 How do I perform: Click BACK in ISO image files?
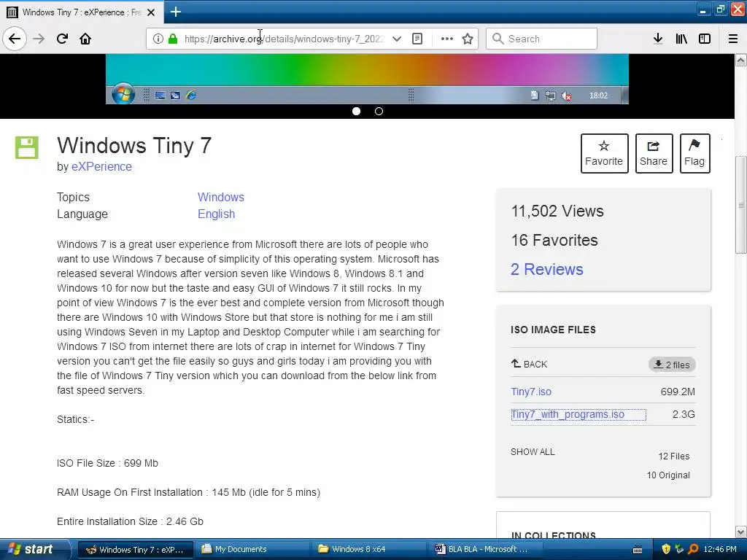click(530, 365)
